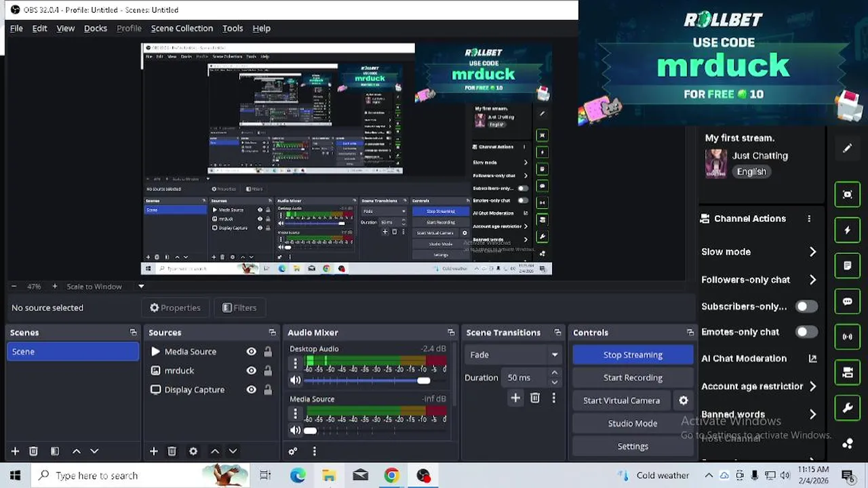
Task: Open the File menu
Action: pyautogui.click(x=16, y=28)
